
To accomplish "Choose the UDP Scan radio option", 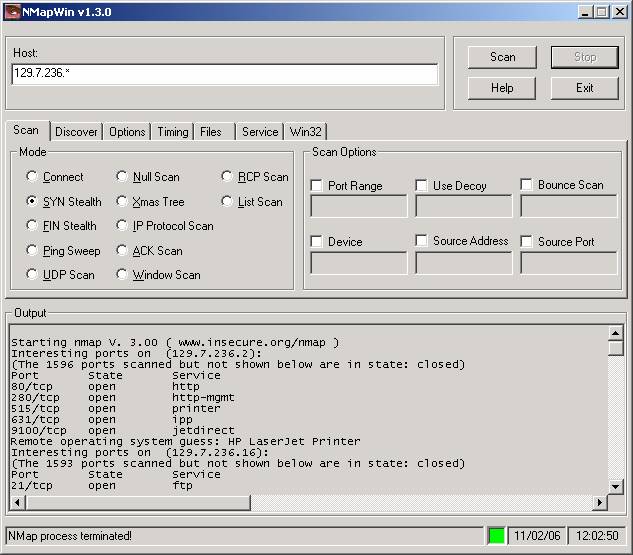I will click(x=33, y=275).
